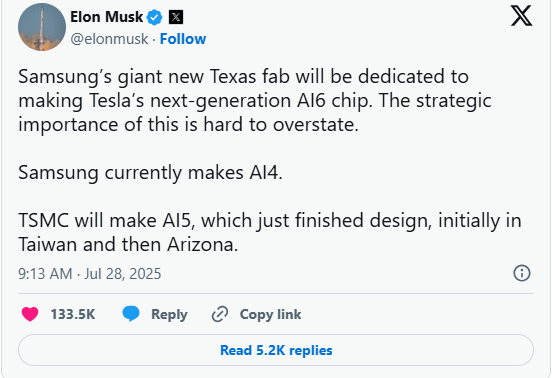Click the Read 5.2K replies button
The image size is (554, 378).
[x=276, y=350]
